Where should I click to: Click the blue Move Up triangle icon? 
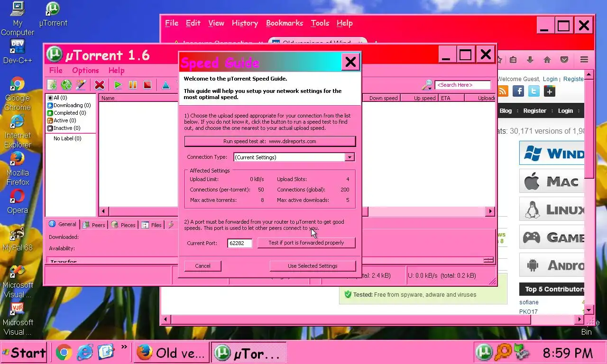point(166,85)
